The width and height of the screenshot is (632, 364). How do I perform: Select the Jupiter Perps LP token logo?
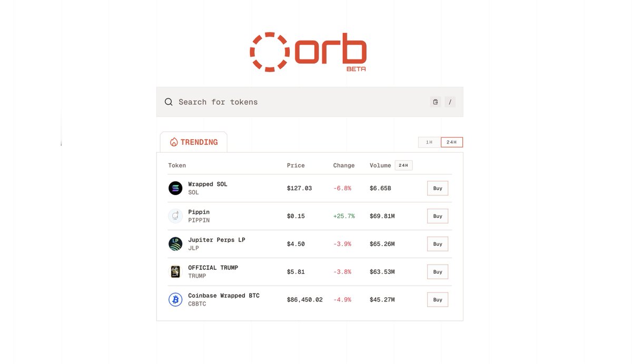[175, 244]
